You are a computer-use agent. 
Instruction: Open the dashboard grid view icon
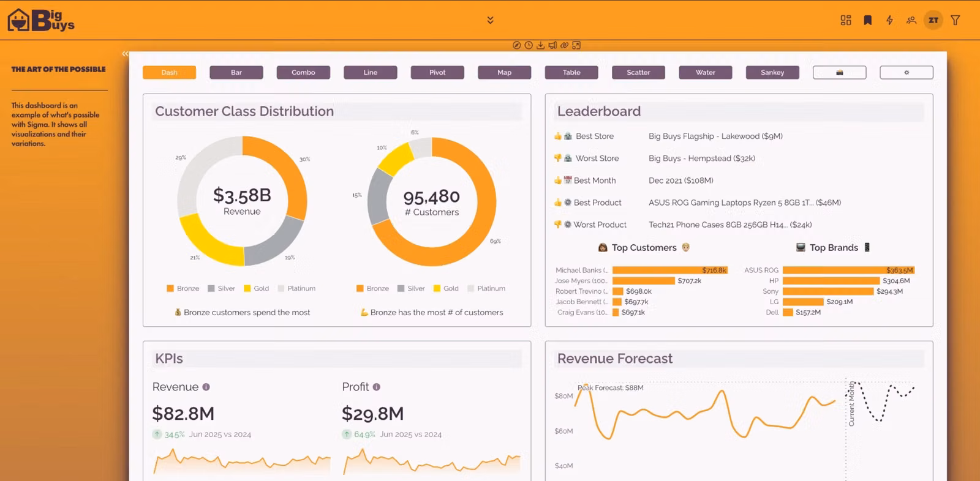point(846,20)
